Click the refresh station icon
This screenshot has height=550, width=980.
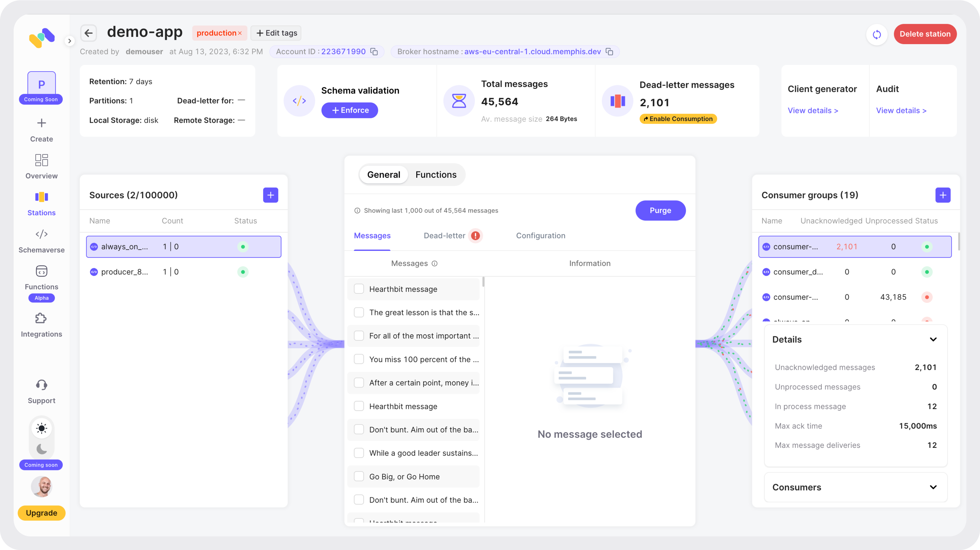[x=876, y=35]
